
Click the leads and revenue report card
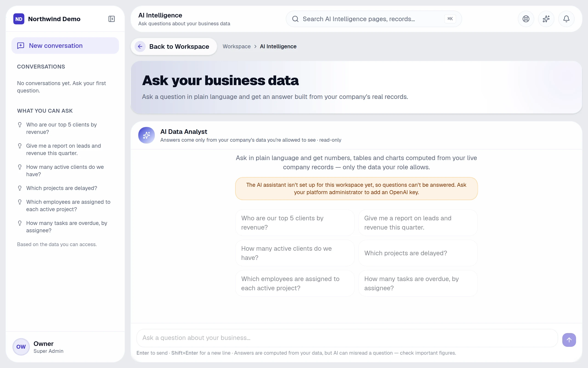pos(418,223)
